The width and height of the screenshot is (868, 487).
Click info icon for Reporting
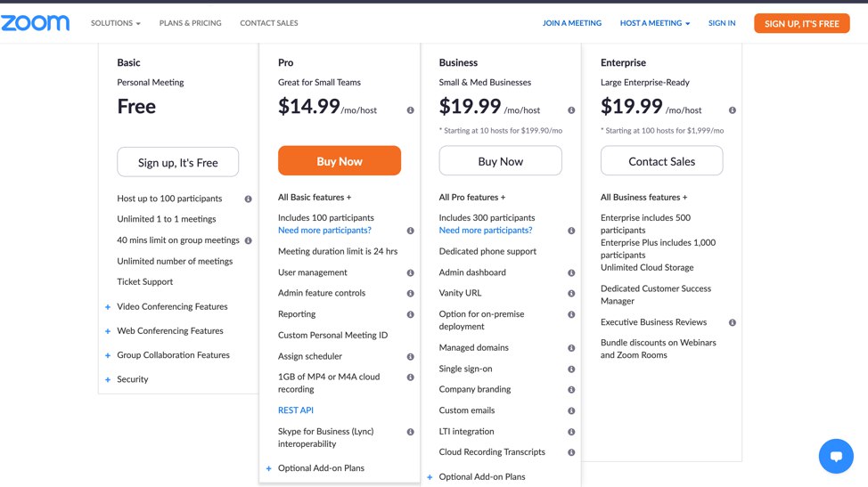click(x=410, y=314)
